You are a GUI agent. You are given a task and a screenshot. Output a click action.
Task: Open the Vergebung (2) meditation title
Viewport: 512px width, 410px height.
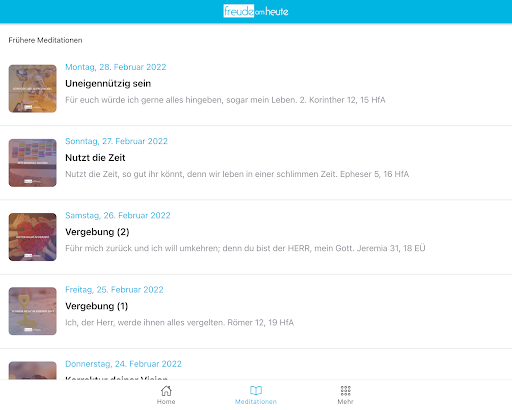pyautogui.click(x=97, y=232)
